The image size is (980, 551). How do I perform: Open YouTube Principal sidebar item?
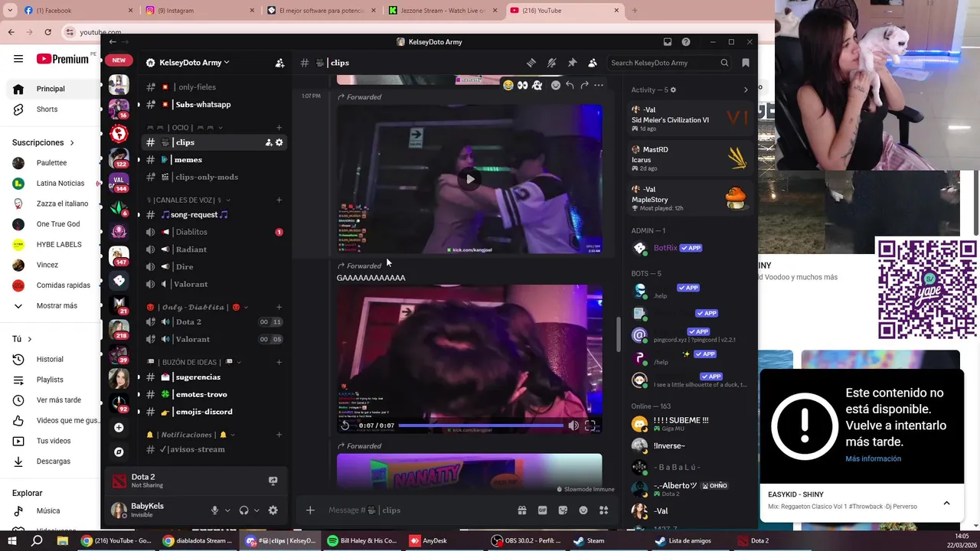pos(51,89)
